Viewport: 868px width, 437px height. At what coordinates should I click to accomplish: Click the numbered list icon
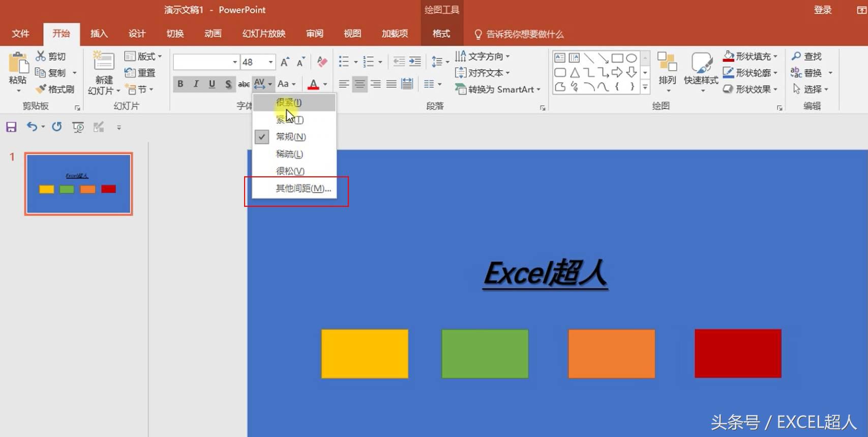point(369,62)
